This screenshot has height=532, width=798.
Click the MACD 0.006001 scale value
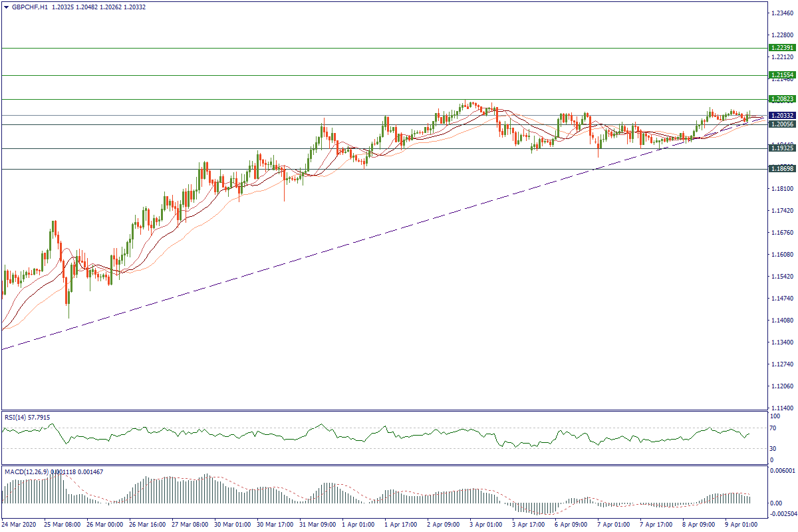click(x=781, y=471)
